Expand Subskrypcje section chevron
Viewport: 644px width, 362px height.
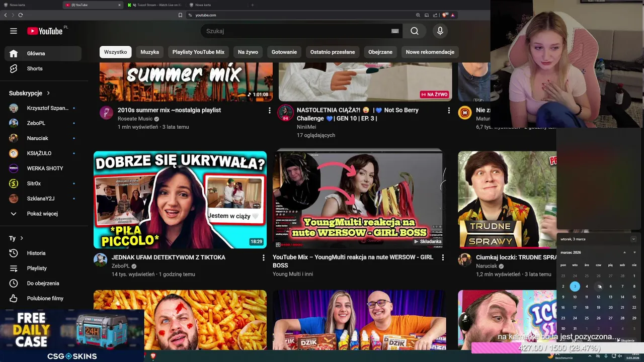[x=48, y=93]
